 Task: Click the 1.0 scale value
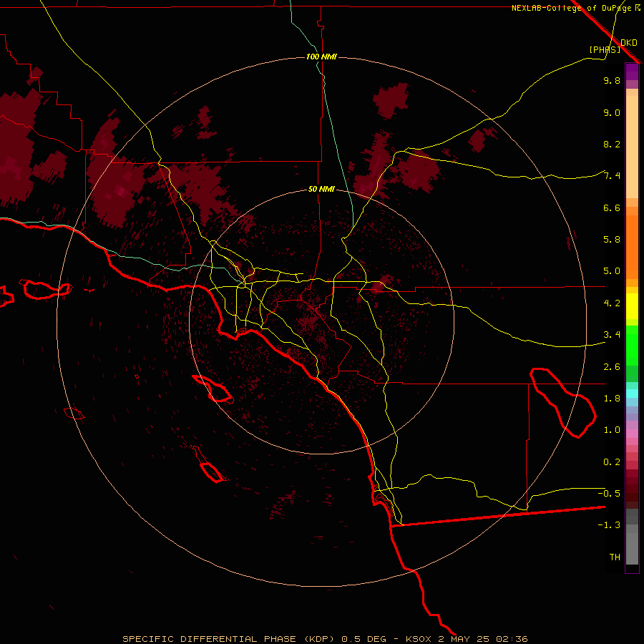pyautogui.click(x=612, y=430)
